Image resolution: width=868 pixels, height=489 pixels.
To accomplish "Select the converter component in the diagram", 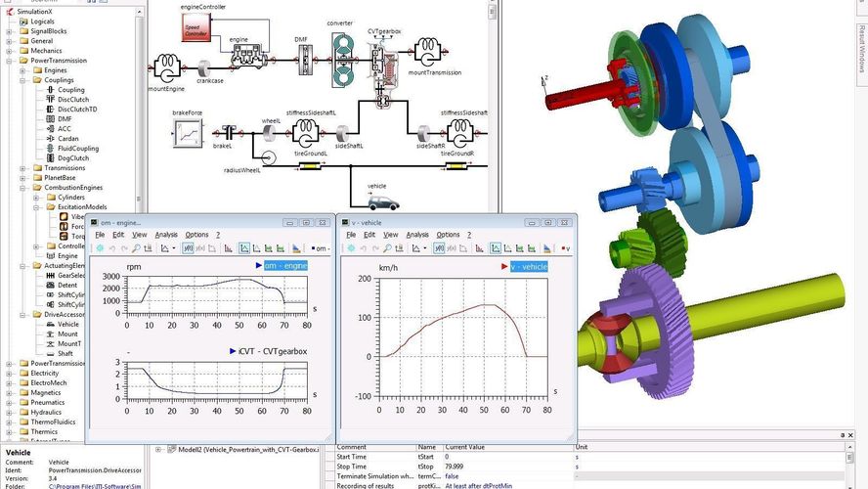I will [342, 60].
